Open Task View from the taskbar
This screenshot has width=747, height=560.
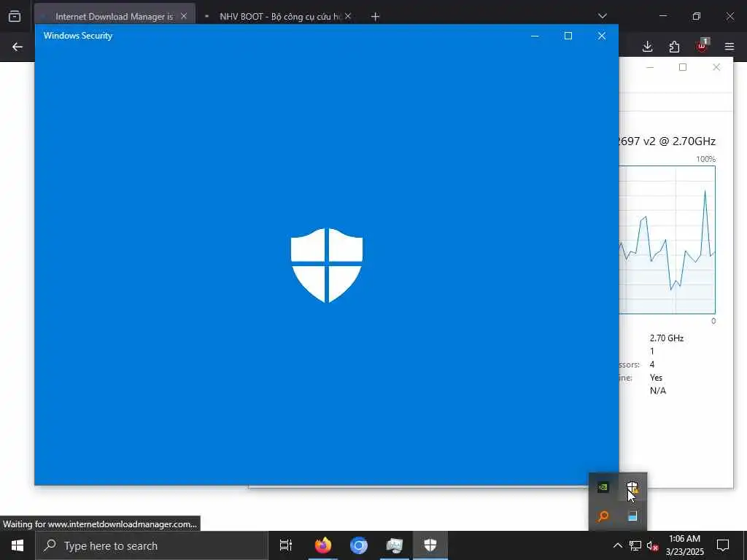click(286, 545)
